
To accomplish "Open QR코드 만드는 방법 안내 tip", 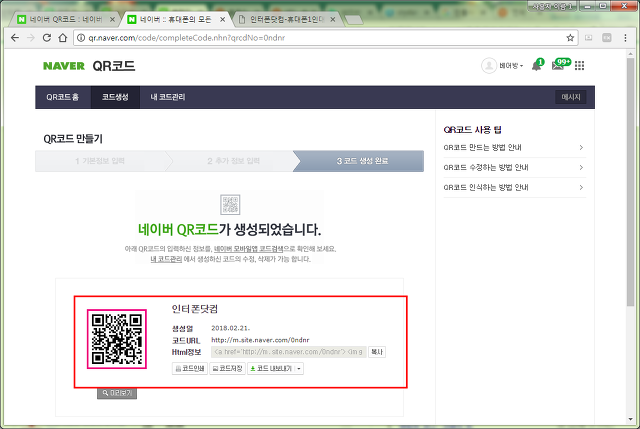I will tap(514, 147).
